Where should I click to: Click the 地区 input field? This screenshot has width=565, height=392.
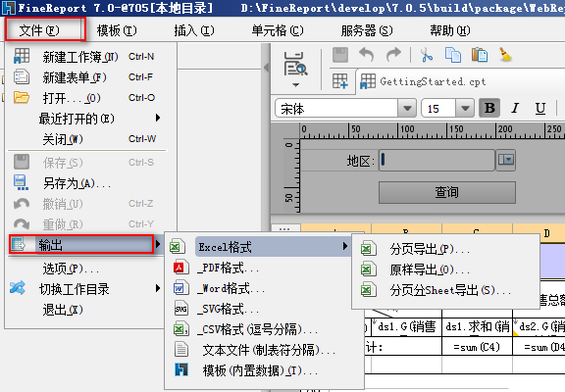point(437,160)
